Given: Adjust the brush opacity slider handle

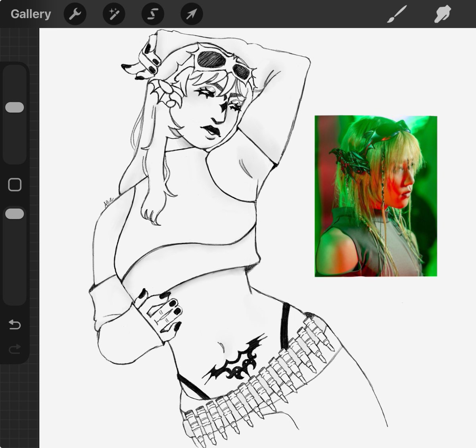Looking at the screenshot, I should (x=15, y=214).
